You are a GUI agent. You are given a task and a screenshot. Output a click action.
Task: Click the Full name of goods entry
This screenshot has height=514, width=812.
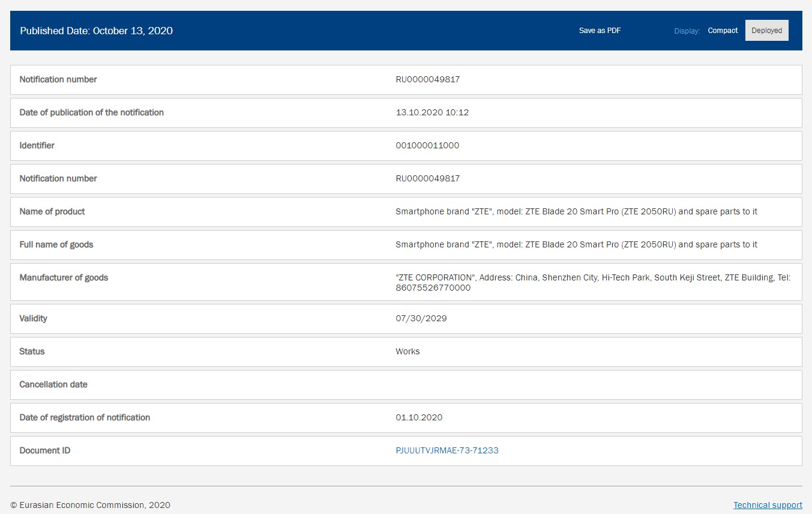406,244
